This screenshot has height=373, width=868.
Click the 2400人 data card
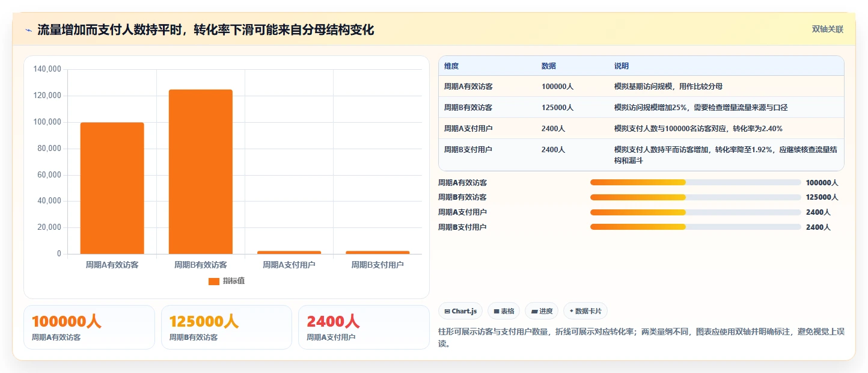pyautogui.click(x=364, y=327)
